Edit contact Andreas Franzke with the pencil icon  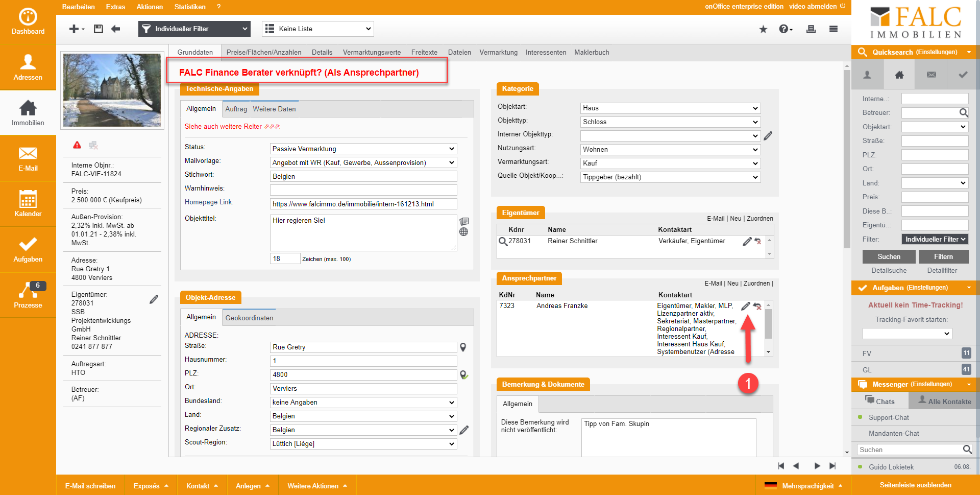click(745, 306)
